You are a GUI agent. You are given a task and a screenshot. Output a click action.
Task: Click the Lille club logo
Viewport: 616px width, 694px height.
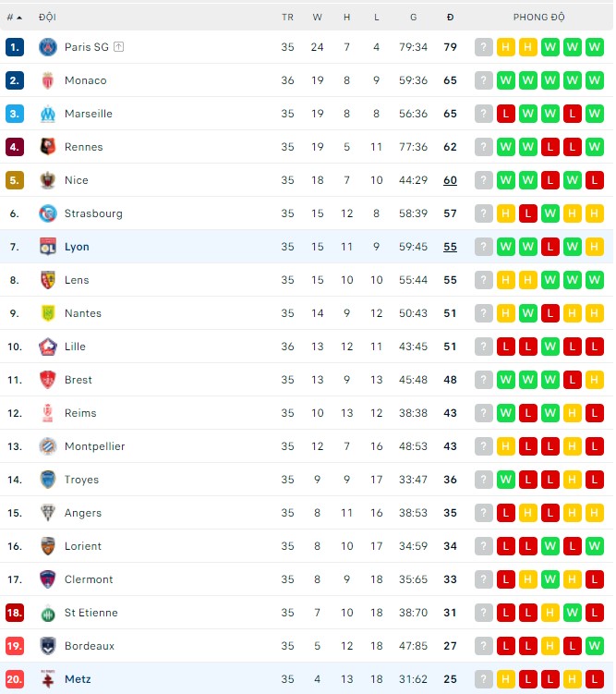tap(48, 347)
